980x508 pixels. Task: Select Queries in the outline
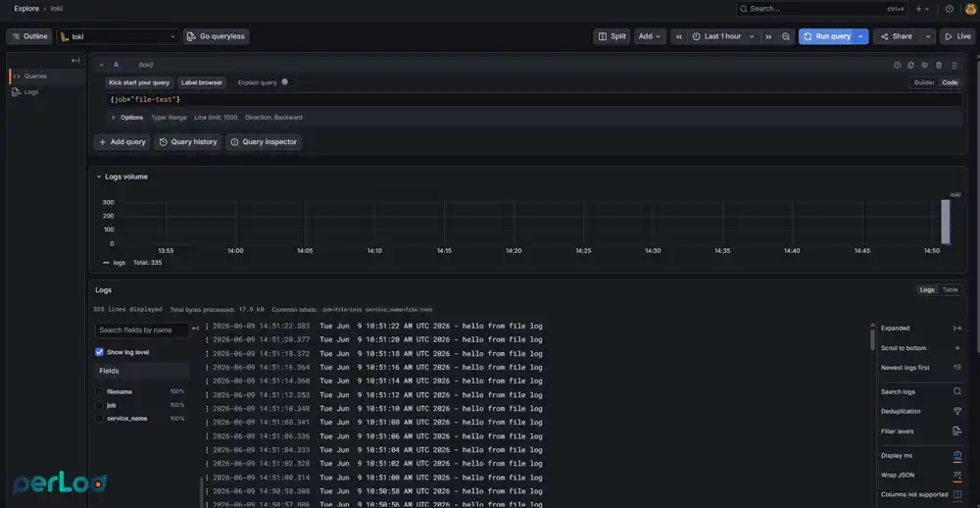click(47, 76)
